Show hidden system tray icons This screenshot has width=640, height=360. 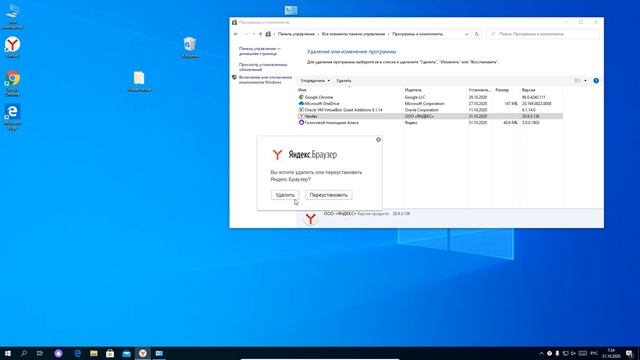pyautogui.click(x=541, y=353)
